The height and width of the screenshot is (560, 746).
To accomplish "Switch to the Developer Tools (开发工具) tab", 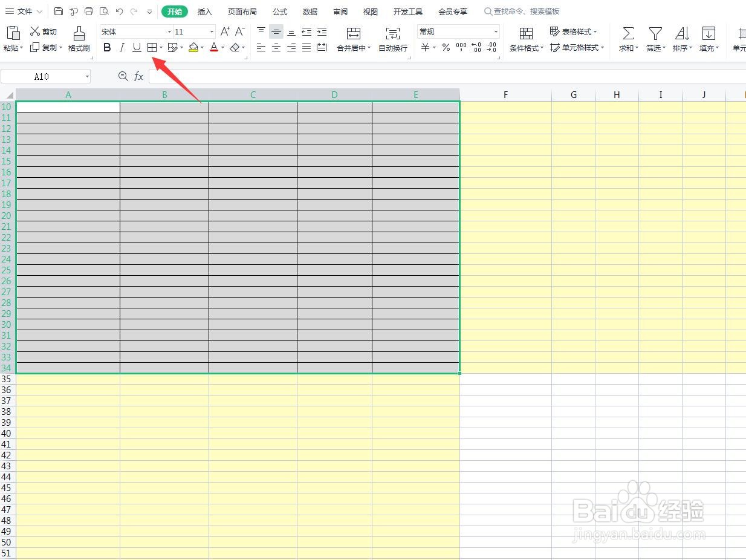I will 408,11.
